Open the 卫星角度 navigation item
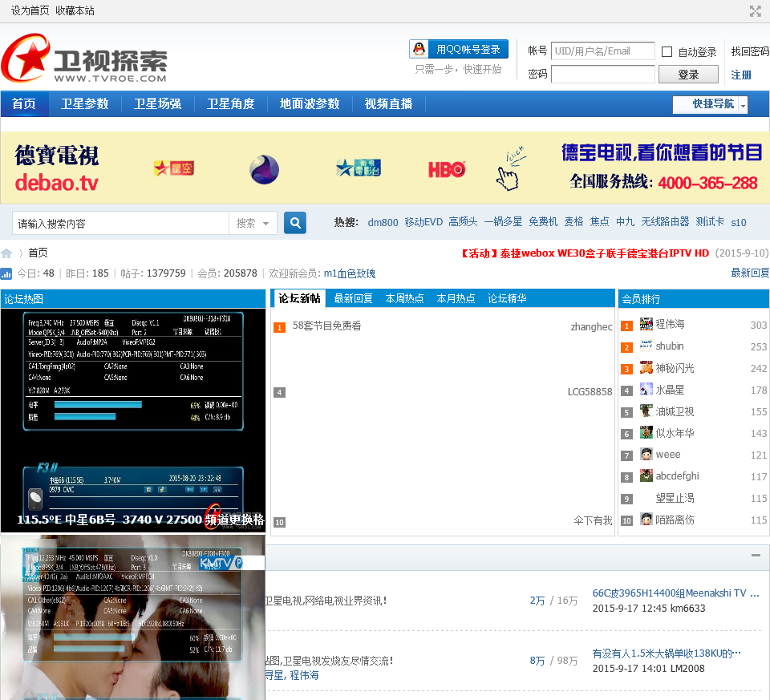770x700 pixels. [231, 103]
